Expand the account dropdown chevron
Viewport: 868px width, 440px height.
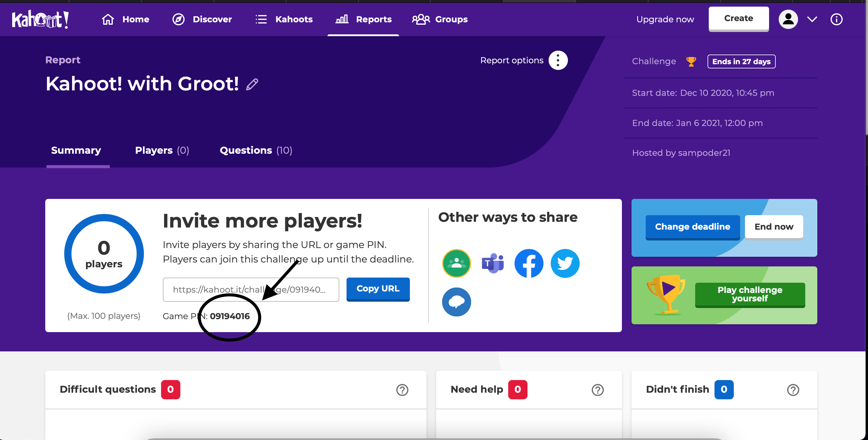click(812, 19)
